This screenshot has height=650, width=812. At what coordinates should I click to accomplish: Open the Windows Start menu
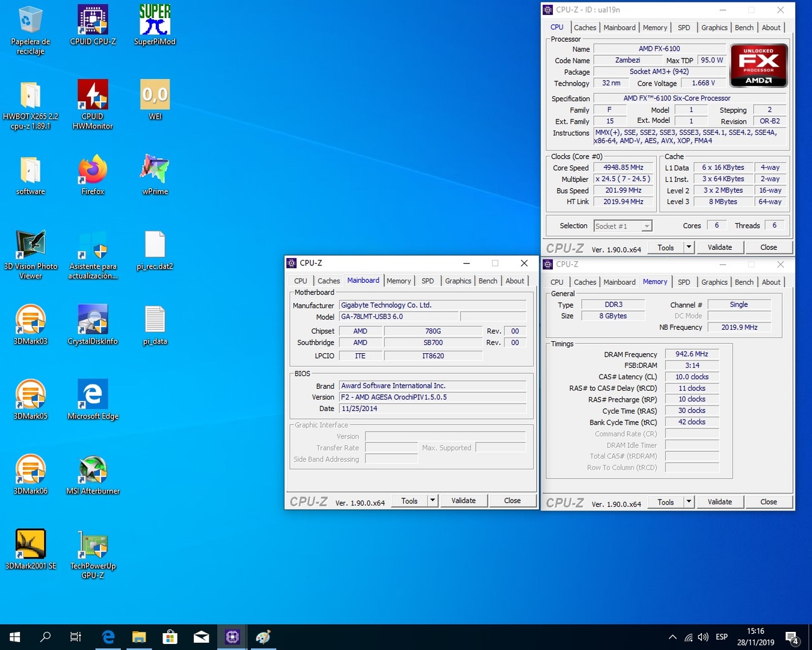coord(14,637)
